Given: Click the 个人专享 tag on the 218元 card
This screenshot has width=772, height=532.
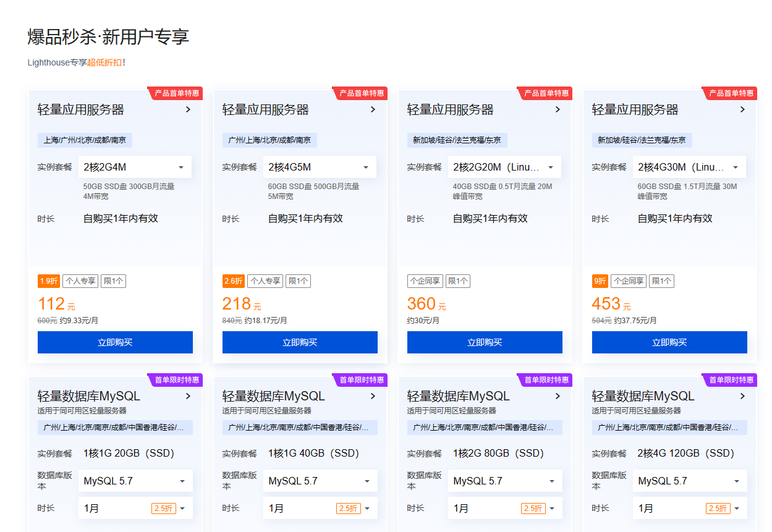Looking at the screenshot, I should 265,281.
